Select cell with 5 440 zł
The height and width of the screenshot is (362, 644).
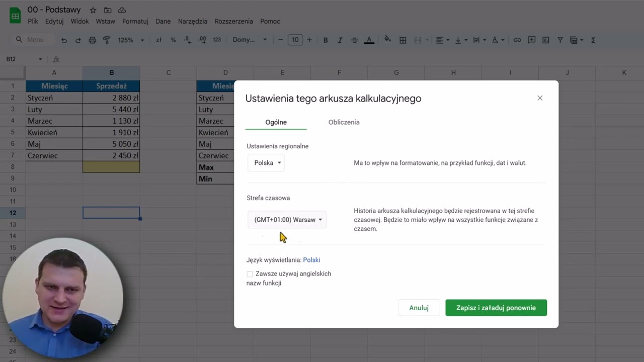point(111,109)
